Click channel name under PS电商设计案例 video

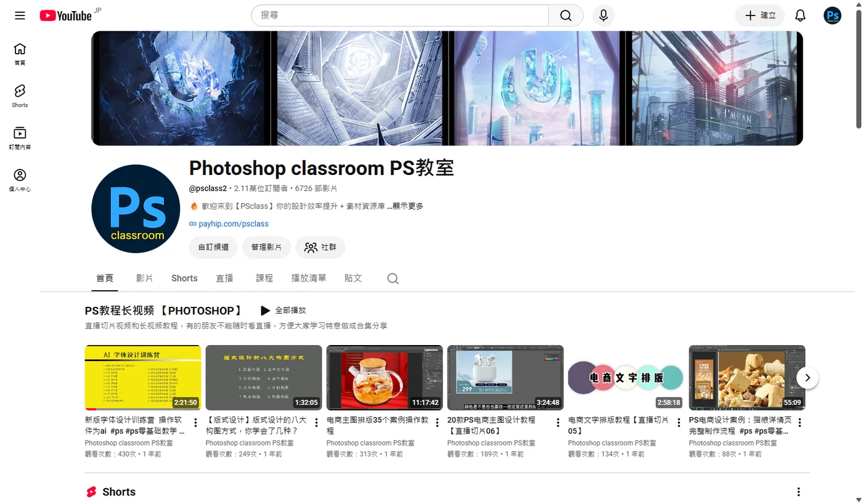pyautogui.click(x=733, y=443)
